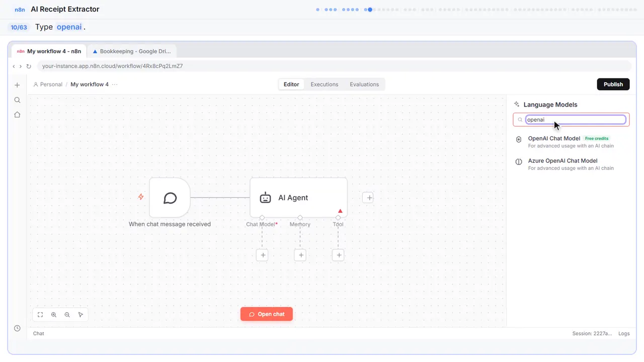Screen dimensions: 644x362
Task: Select the AI Agent node
Action: (299, 198)
